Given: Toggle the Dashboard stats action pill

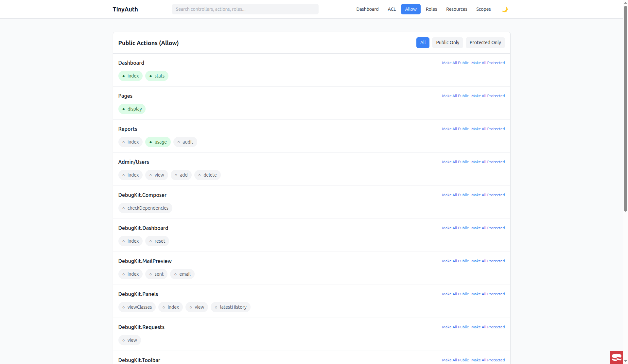Looking at the screenshot, I should click(x=157, y=76).
